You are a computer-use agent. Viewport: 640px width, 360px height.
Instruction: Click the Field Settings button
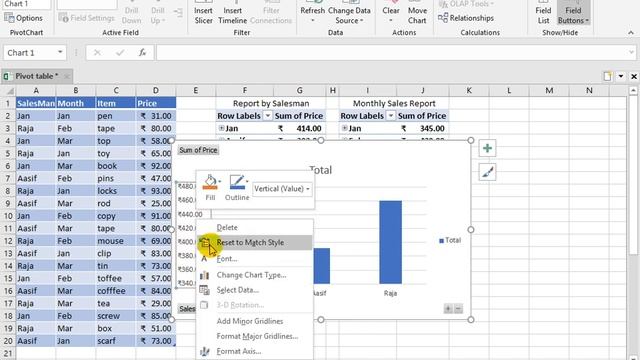pyautogui.click(x=87, y=18)
